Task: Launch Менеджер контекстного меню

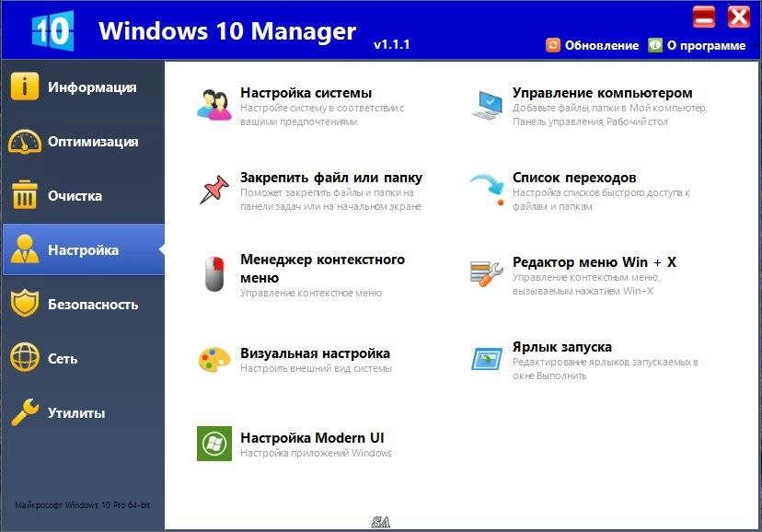Action: click(323, 269)
